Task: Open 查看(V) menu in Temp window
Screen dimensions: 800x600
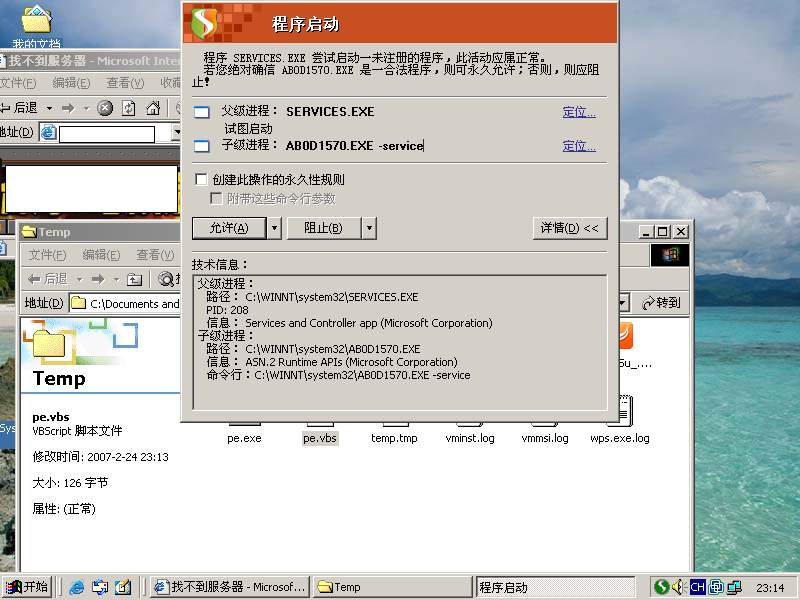Action: click(155, 255)
